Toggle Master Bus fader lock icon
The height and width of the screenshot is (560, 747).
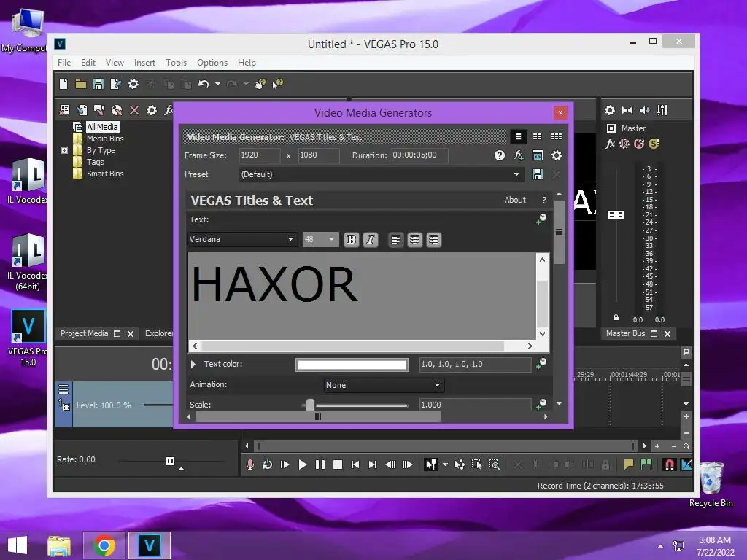616,317
